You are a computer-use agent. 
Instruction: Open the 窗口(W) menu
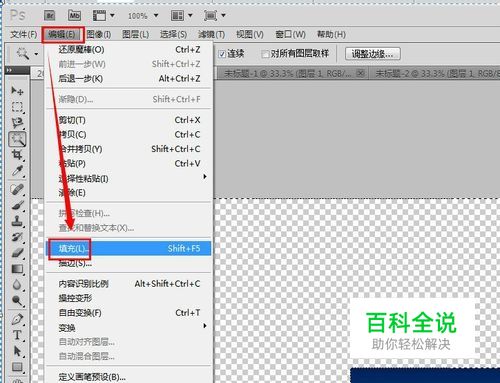pos(290,34)
